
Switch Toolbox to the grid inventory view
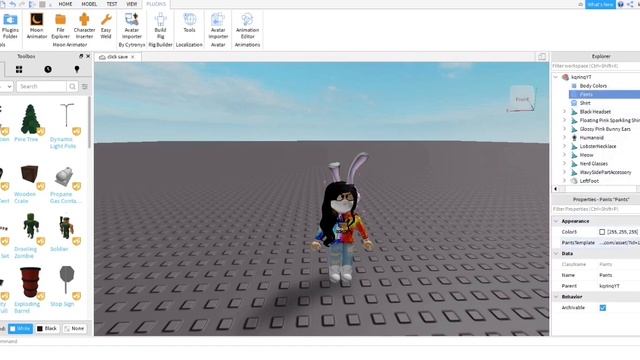[x=19, y=70]
